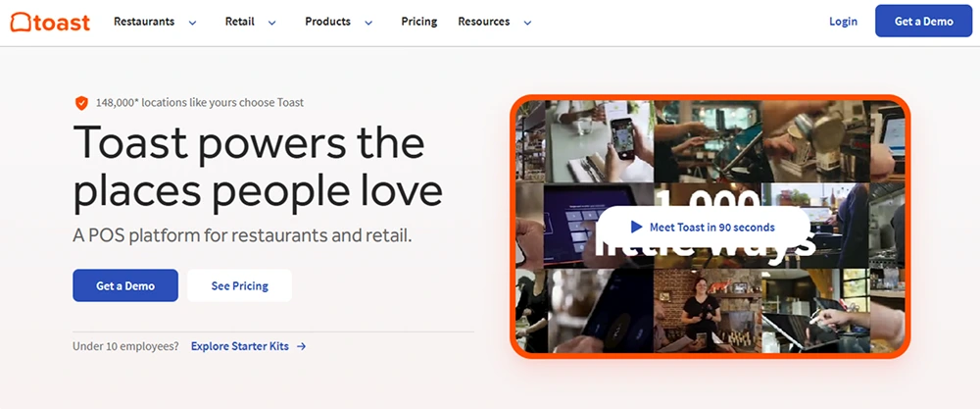Open the Pricing menu item
The image size is (980, 409).
[418, 22]
